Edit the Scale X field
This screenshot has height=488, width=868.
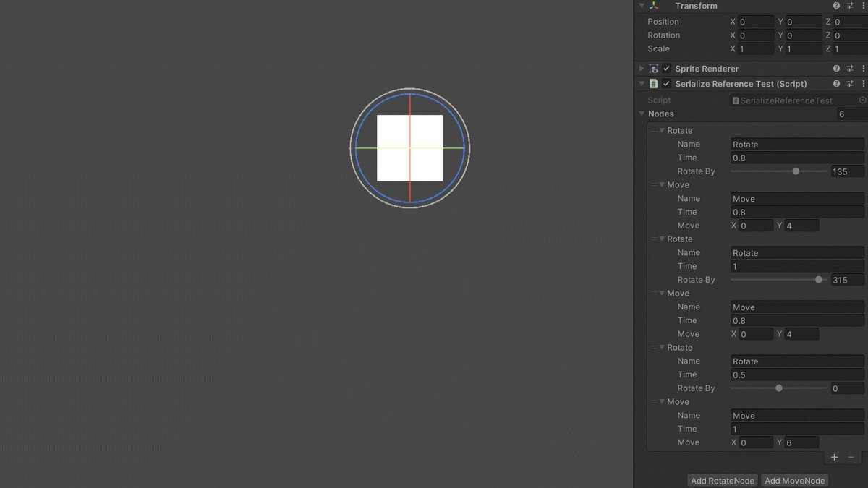[x=756, y=49]
